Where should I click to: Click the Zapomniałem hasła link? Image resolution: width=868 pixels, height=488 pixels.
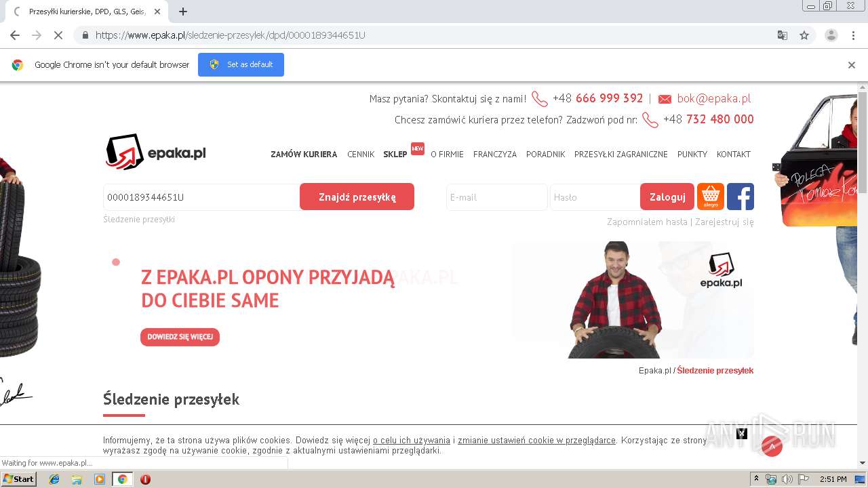647,222
